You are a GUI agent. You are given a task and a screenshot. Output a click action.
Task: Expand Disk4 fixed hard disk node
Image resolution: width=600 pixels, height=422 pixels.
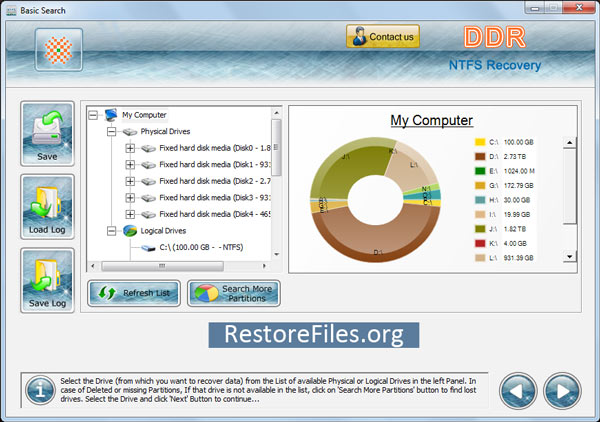130,214
